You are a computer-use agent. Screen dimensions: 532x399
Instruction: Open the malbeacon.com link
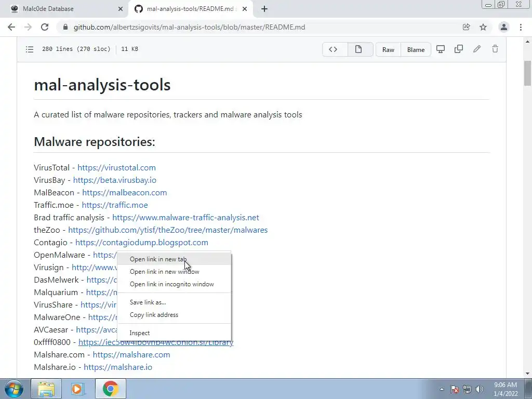coord(125,193)
